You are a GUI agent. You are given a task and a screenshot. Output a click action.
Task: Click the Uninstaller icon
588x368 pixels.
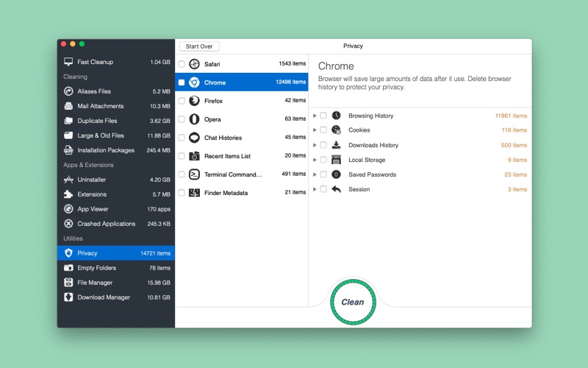[x=68, y=180]
